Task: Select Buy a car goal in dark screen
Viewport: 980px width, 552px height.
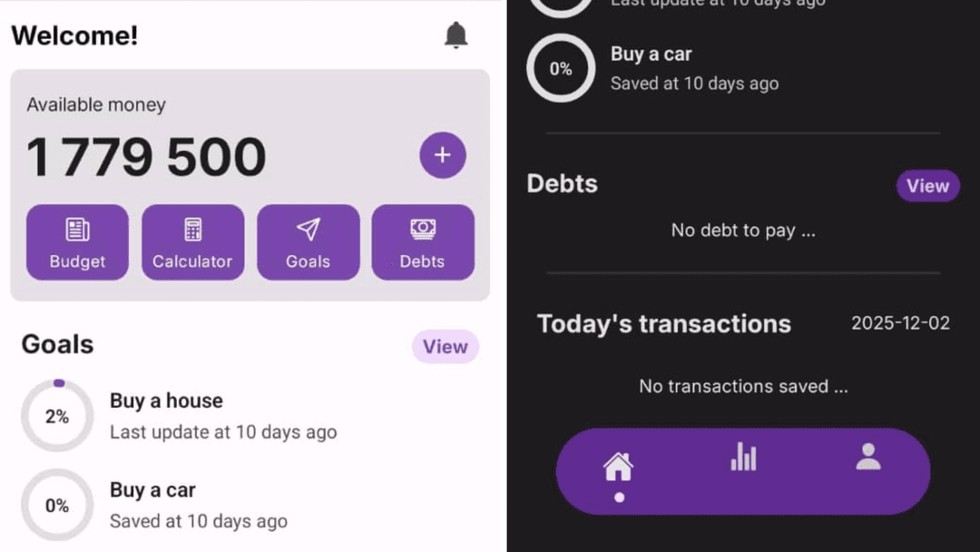Action: 651,54
